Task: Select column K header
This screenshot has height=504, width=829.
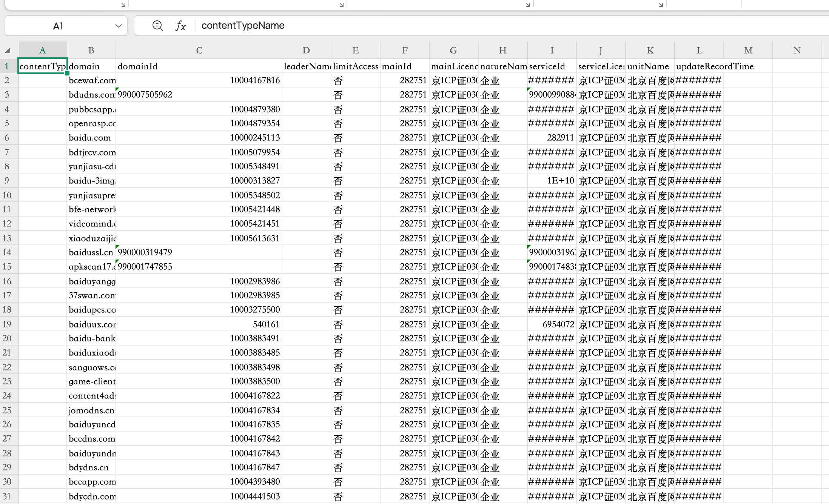Action: [650, 50]
